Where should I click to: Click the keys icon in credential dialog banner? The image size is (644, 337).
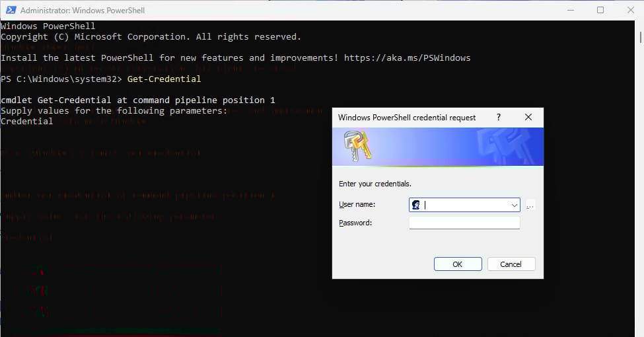coord(357,146)
